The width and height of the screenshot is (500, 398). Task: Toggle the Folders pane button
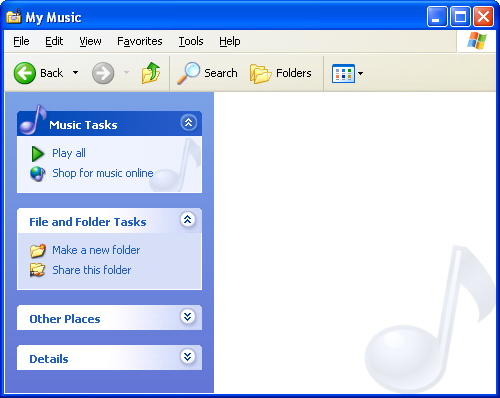[281, 73]
